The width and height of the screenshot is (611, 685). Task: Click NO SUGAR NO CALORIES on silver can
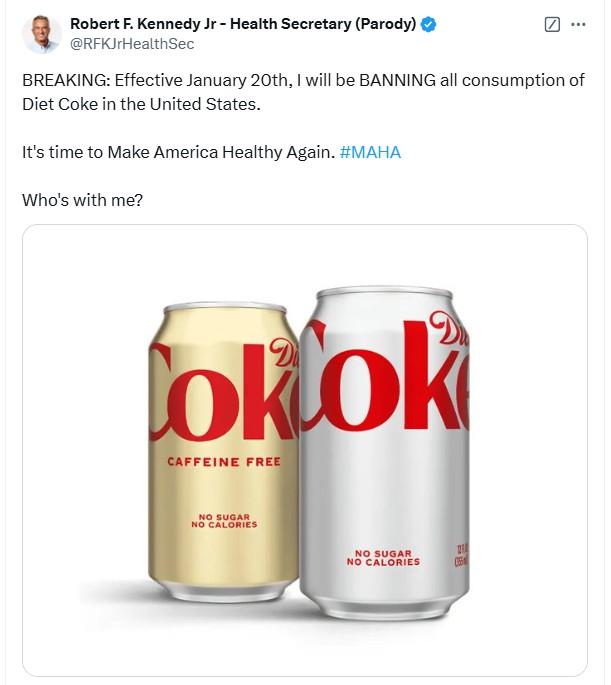383,558
